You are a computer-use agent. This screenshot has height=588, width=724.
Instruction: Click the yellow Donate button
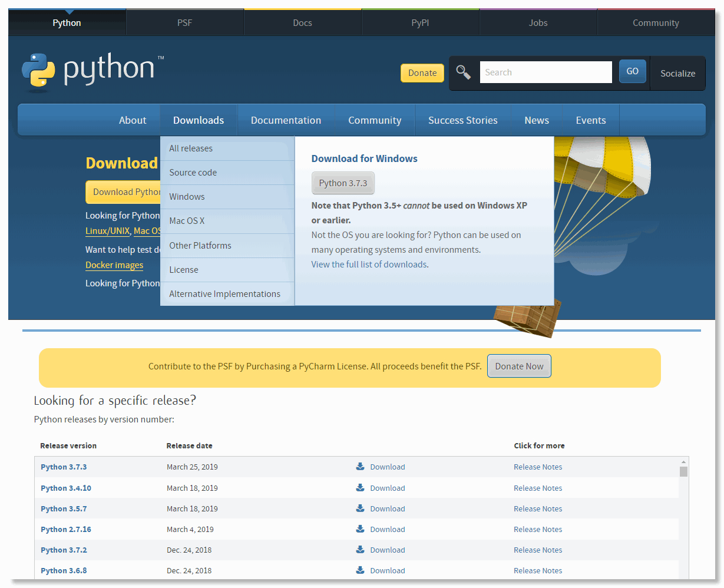(422, 73)
